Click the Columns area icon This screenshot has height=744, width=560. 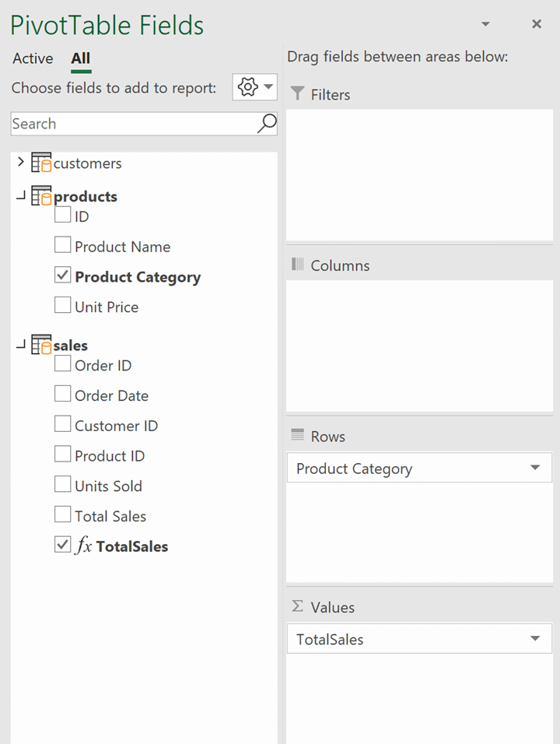(x=299, y=265)
